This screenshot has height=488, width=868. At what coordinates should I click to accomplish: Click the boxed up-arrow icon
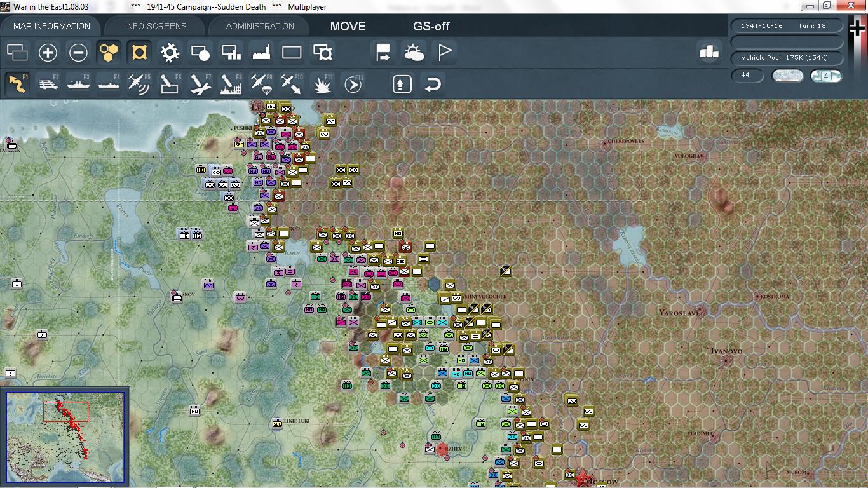click(402, 84)
